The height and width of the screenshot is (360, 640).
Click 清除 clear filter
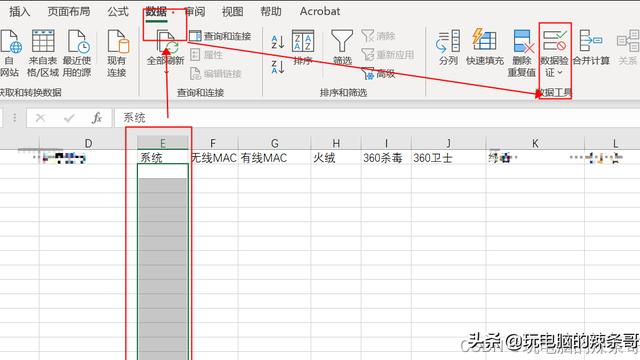tap(378, 36)
